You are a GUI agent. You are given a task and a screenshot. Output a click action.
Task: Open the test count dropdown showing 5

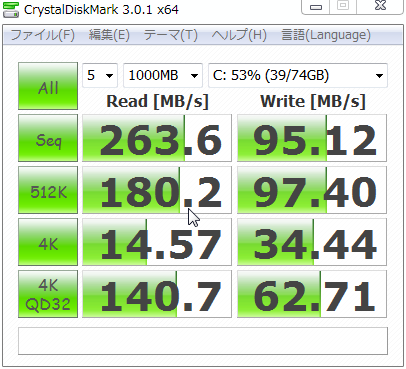point(100,75)
